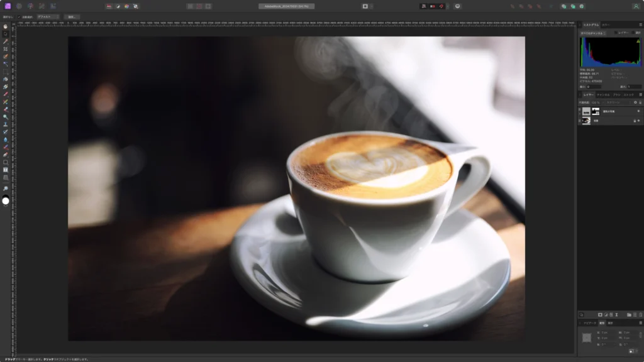Switch to the Liquify persona icon
Viewport: 644px width, 362px height.
click(19, 6)
